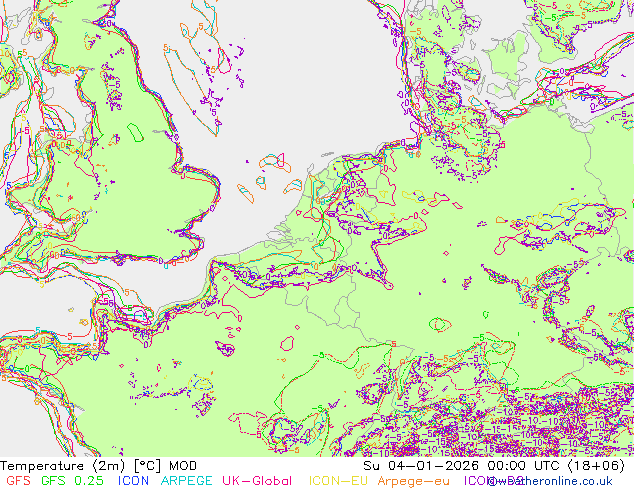Click the date 'Su 04-01-2026 00:00 UTC'
The height and width of the screenshot is (490, 634).
click(463, 466)
